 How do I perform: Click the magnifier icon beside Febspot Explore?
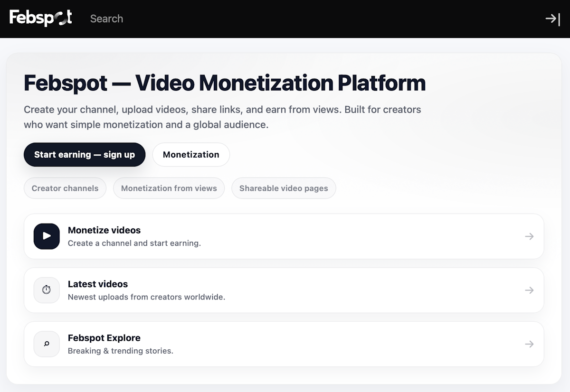47,344
